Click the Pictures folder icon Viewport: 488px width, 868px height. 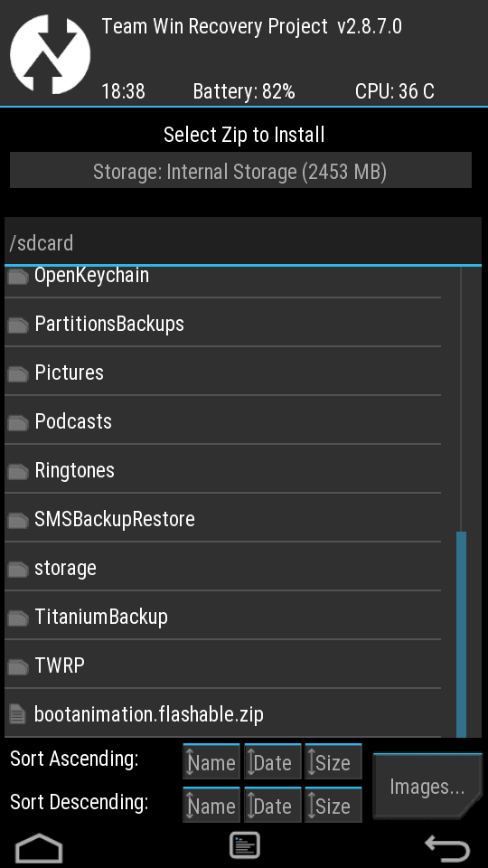[18, 374]
